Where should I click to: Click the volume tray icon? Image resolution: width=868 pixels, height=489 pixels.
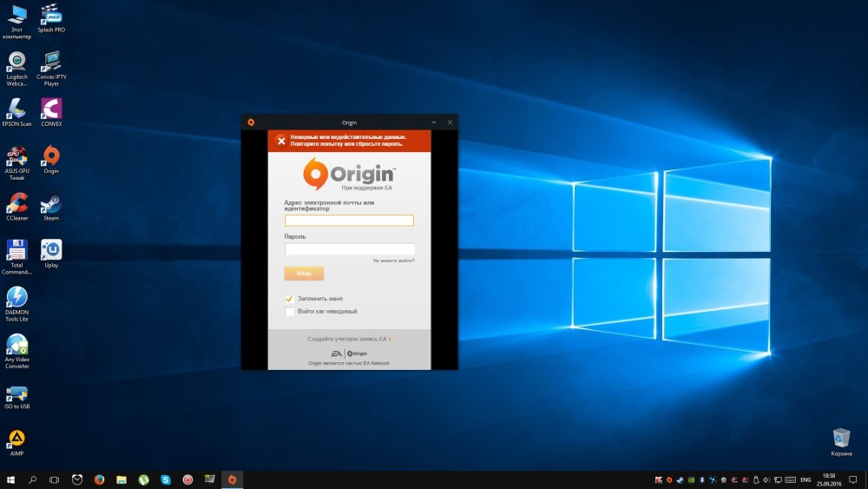point(766,480)
